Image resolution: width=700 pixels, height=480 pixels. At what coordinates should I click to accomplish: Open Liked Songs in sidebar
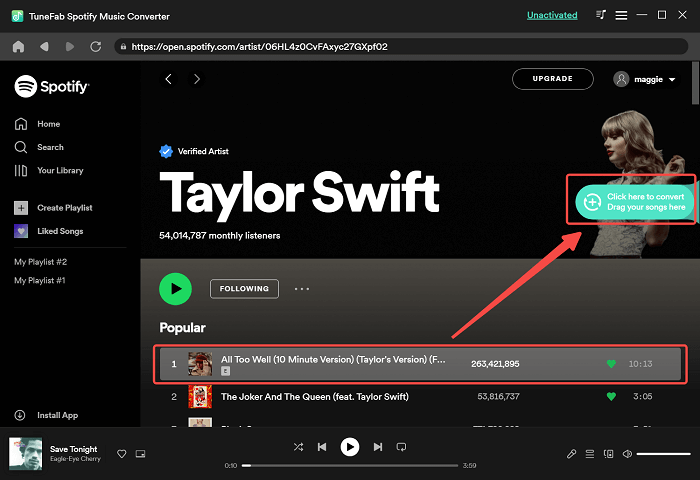[59, 231]
